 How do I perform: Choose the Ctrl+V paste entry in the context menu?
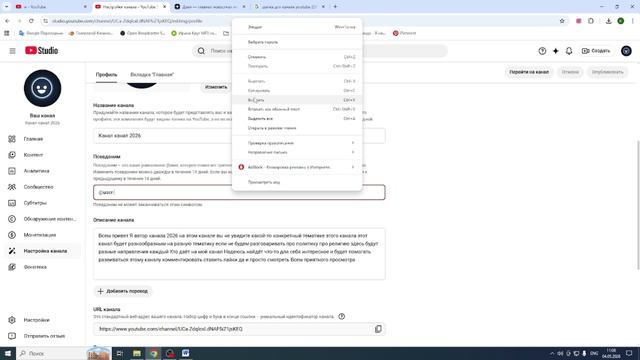pos(297,100)
